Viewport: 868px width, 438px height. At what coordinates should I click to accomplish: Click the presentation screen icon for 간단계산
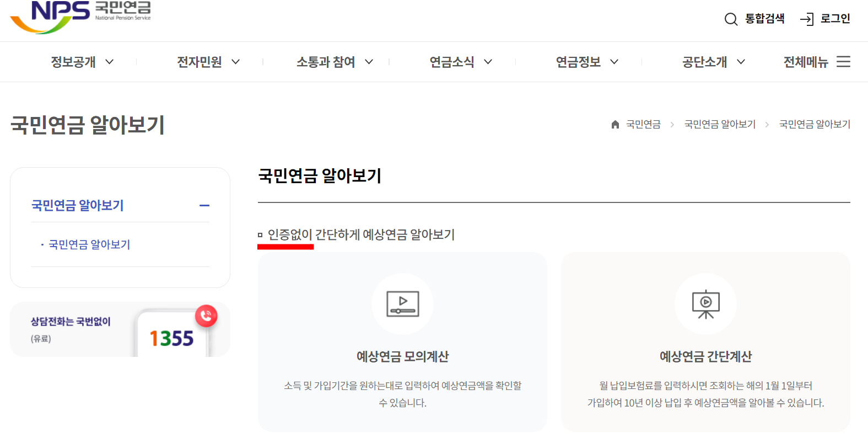click(705, 304)
